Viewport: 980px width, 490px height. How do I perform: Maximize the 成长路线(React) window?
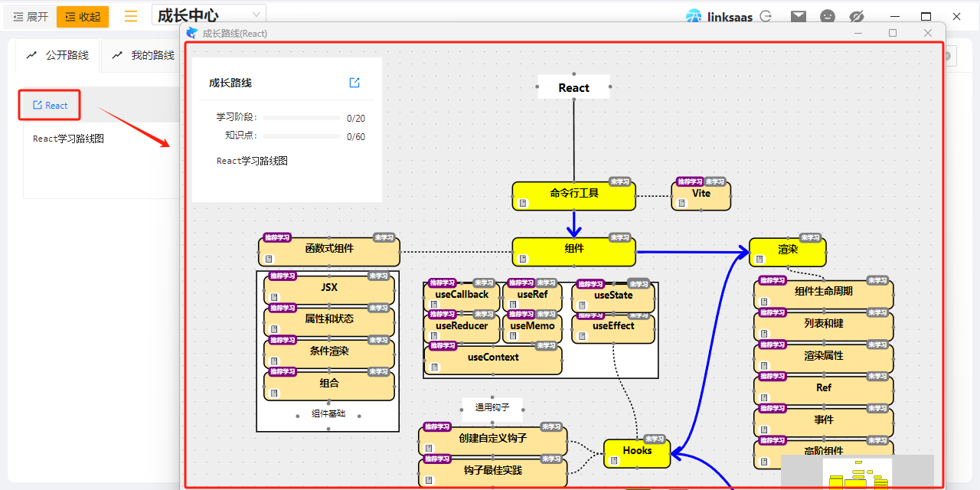893,33
